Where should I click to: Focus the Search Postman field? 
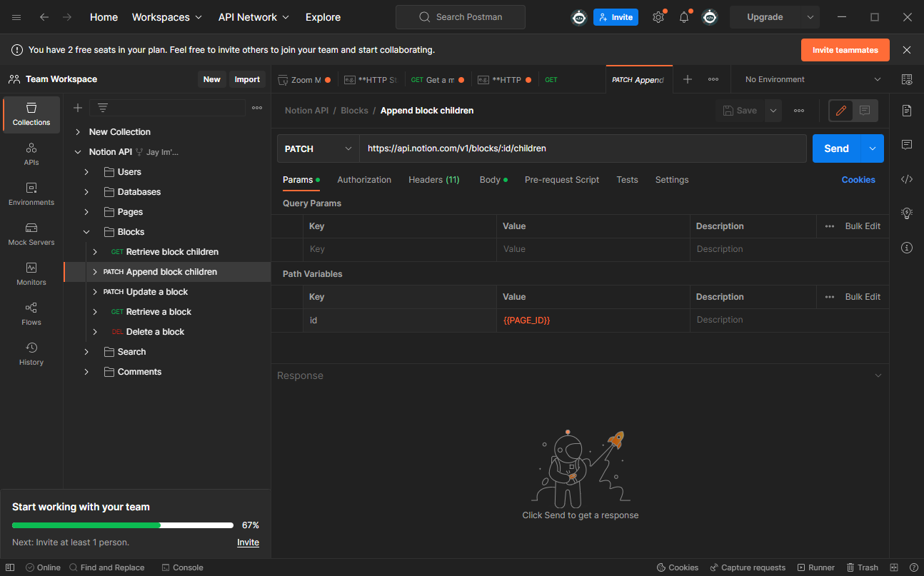[x=461, y=17]
